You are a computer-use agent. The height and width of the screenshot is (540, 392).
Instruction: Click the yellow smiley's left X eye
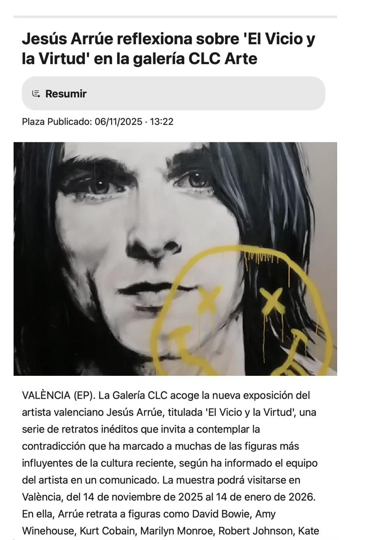[x=209, y=298]
